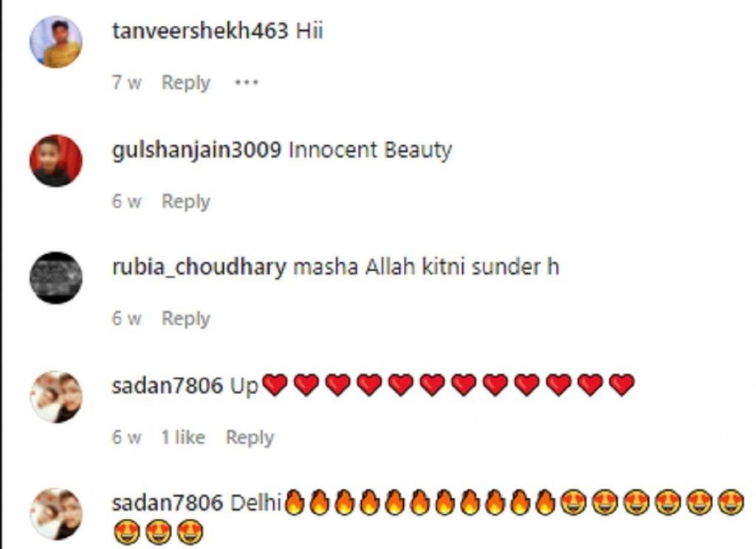
Task: Click the 6 w timestamp beside 1 like
Action: (x=127, y=437)
